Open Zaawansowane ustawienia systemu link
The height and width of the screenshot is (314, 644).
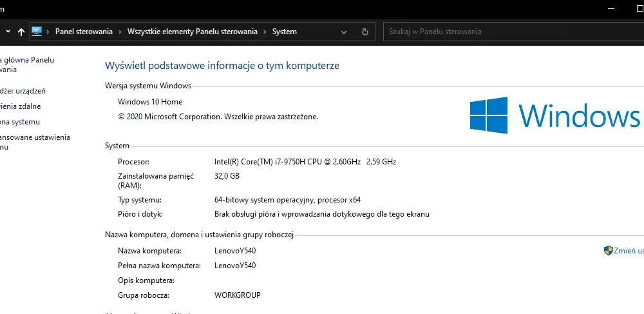[x=35, y=142]
